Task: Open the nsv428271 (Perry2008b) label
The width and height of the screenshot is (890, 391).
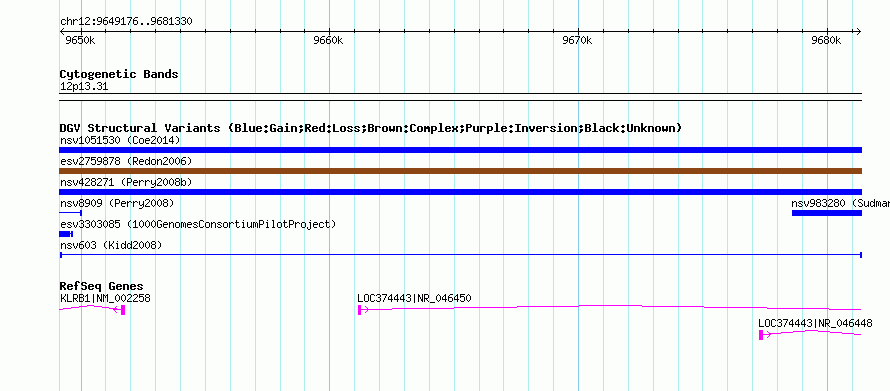Action: coord(126,182)
